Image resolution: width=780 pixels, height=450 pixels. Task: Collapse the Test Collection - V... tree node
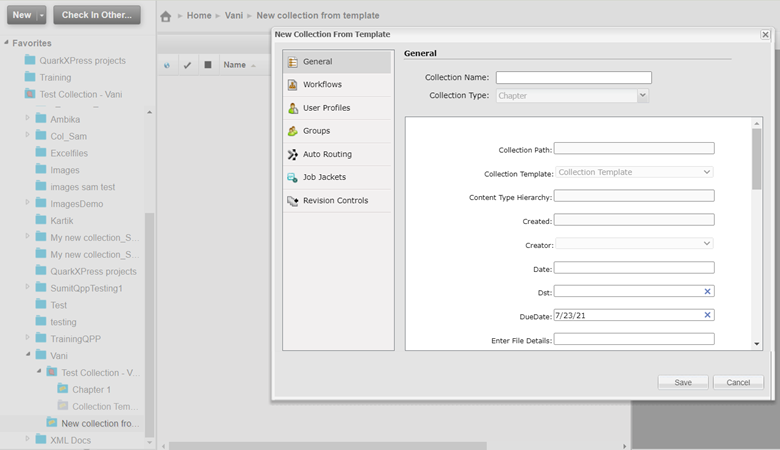pos(39,371)
